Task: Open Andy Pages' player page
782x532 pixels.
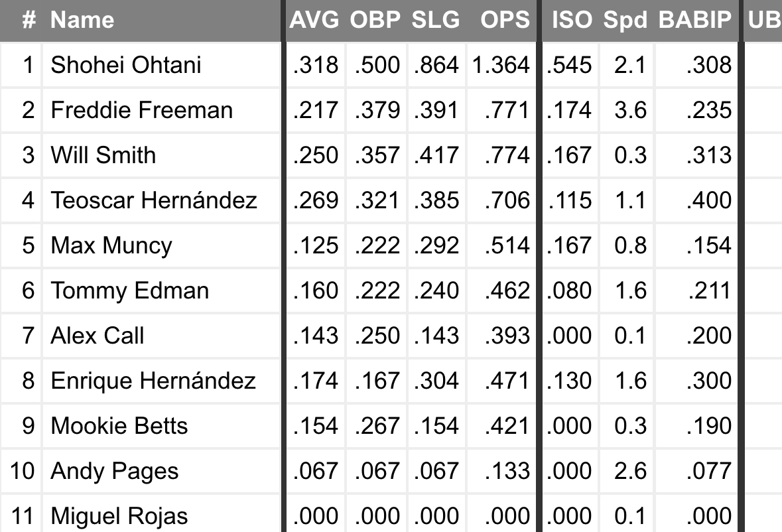Action: click(115, 471)
